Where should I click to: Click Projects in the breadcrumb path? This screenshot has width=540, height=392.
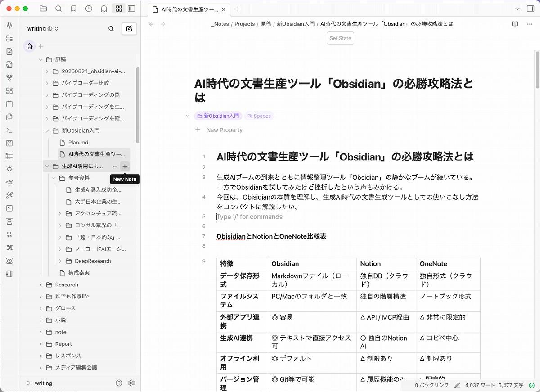[x=244, y=24]
